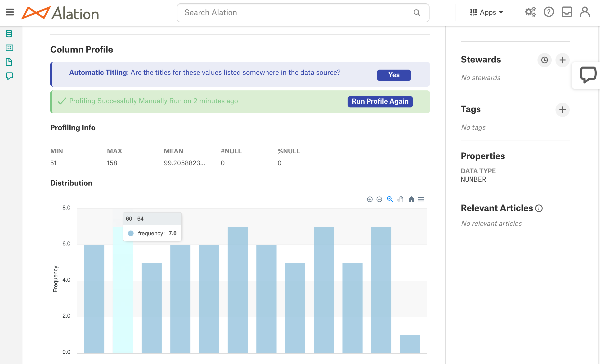
Task: Click the help question mark icon
Action: point(549,12)
